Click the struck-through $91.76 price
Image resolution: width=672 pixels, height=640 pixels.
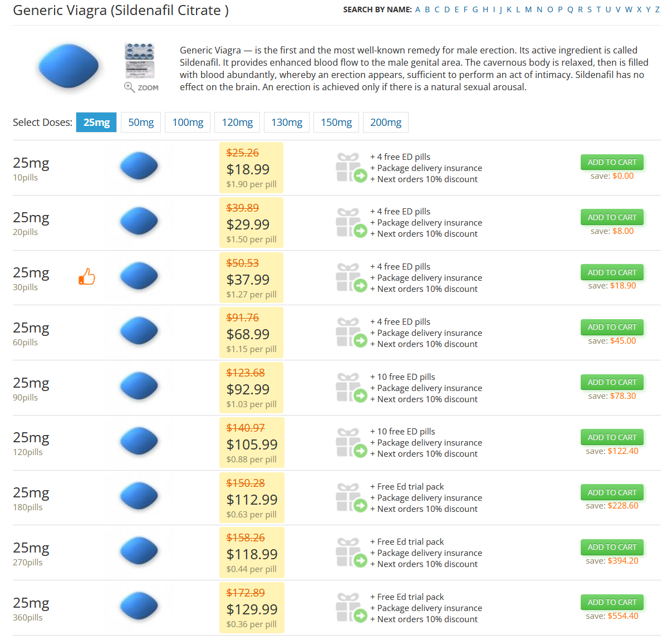point(242,317)
